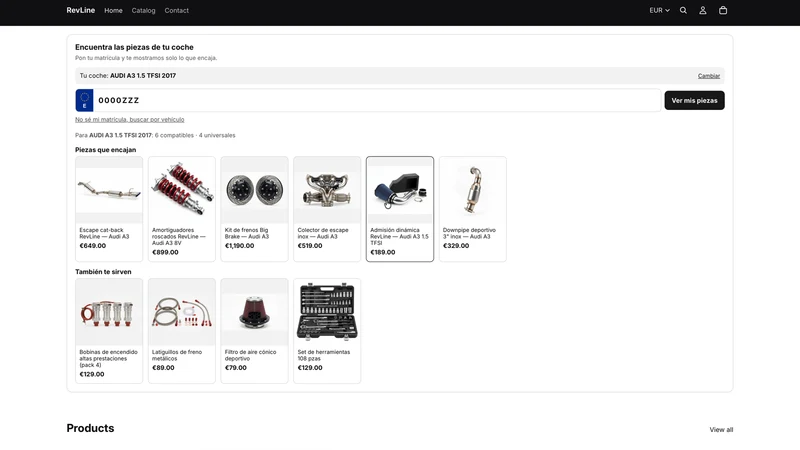This screenshot has width=800, height=450.
Task: Open the search icon in header
Action: coord(683,10)
